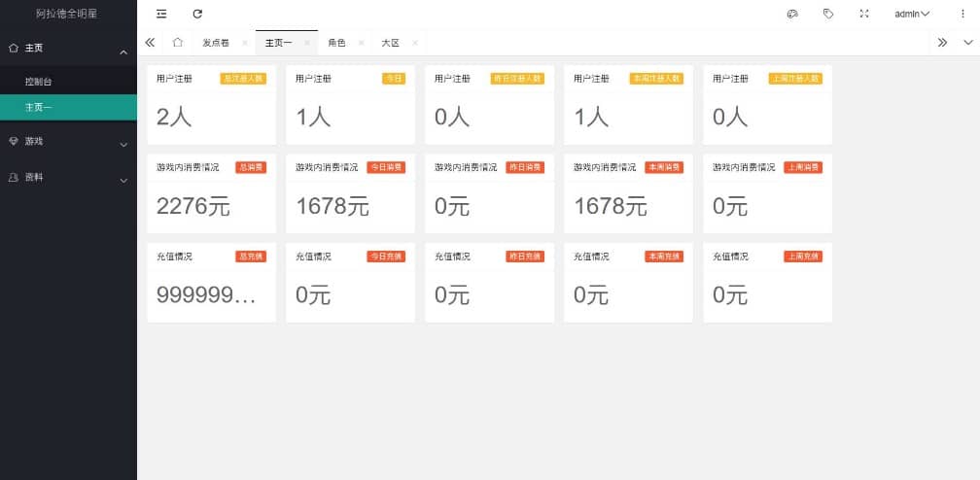Click the 今日消费 badge on consumption card
980x480 pixels.
pos(386,167)
